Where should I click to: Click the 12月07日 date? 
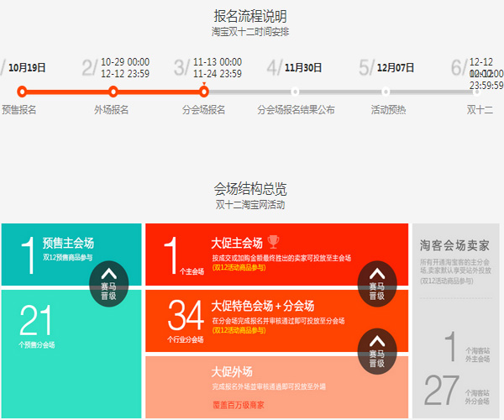396,68
